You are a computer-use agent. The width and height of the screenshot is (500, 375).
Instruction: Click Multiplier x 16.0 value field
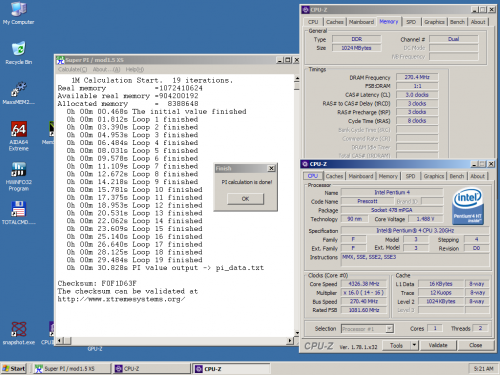[364, 293]
